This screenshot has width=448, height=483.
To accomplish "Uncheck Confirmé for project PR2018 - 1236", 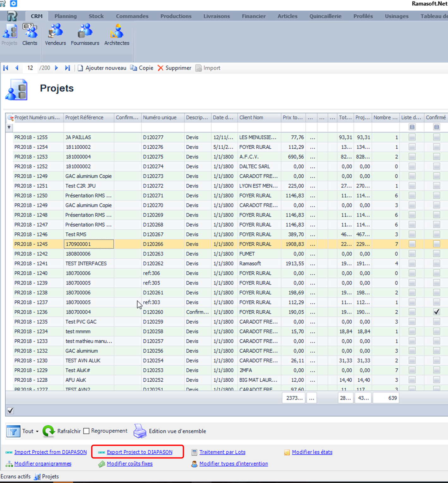I will pos(436,312).
